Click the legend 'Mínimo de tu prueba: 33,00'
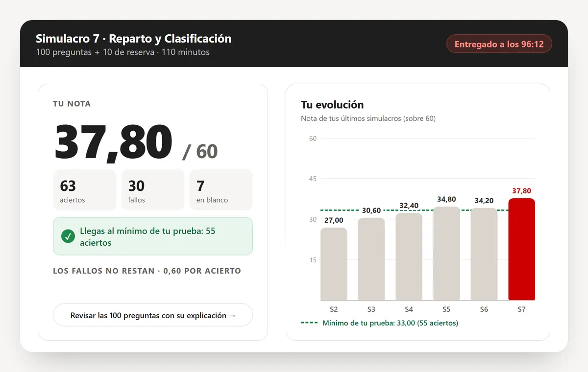The width and height of the screenshot is (588, 372). [379, 323]
